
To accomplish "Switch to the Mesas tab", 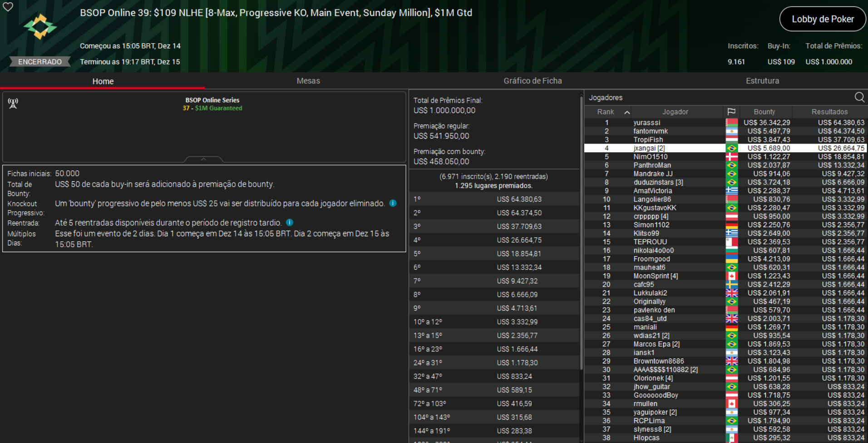I will (x=308, y=80).
